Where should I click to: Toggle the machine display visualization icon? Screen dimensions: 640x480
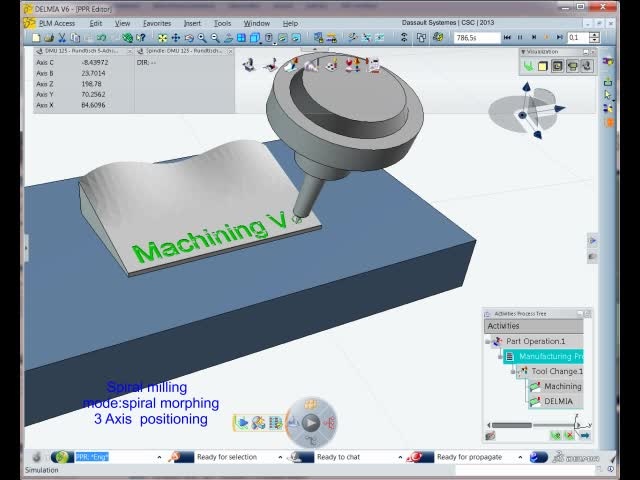click(x=572, y=66)
